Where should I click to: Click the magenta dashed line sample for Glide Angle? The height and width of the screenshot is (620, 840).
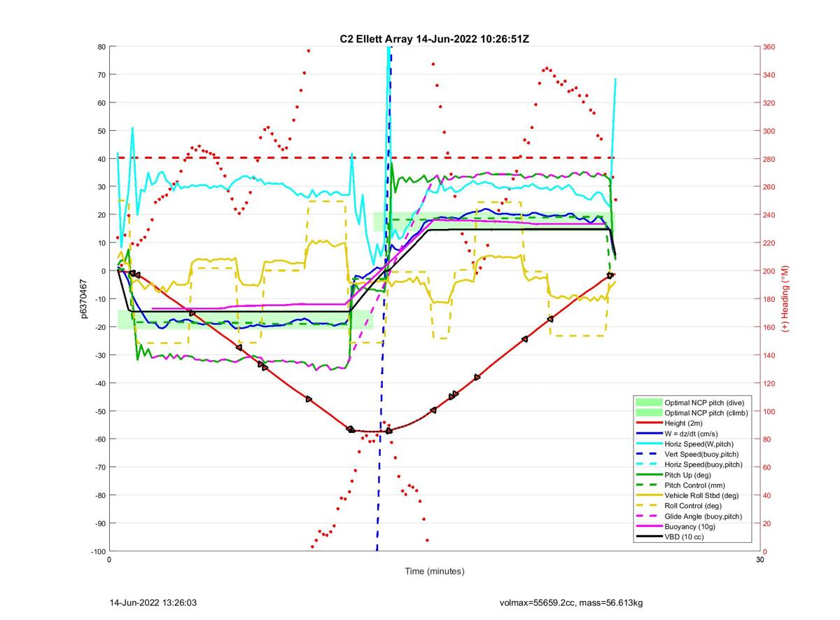coord(648,516)
